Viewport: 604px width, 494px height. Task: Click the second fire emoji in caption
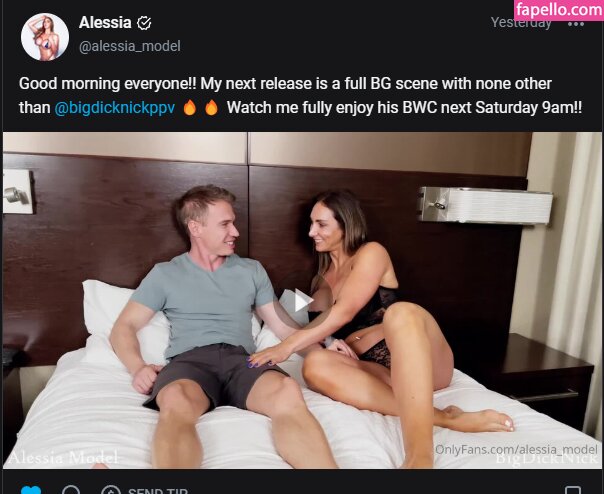[211, 108]
